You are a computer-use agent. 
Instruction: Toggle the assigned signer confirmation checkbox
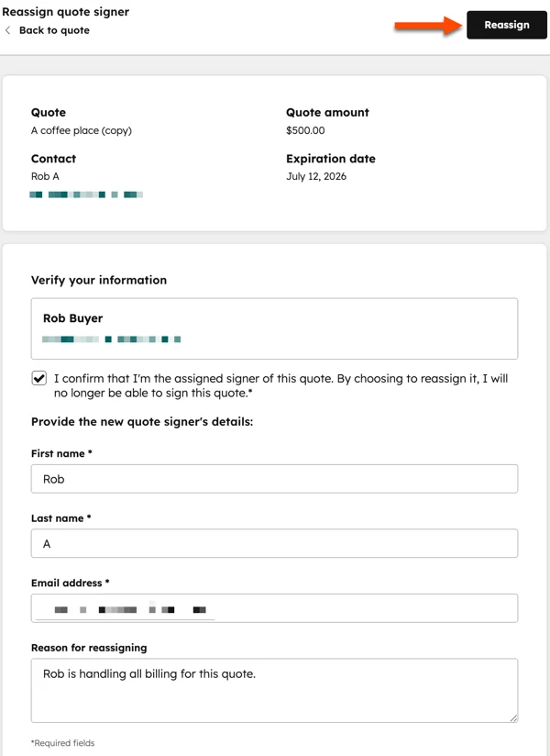click(x=39, y=378)
